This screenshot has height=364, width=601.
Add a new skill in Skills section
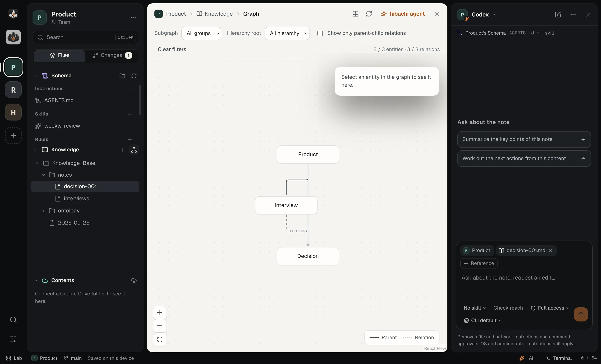coord(130,114)
